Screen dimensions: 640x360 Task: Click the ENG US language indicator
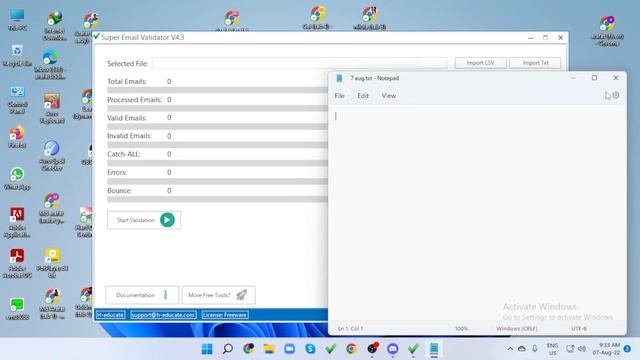click(x=552, y=349)
